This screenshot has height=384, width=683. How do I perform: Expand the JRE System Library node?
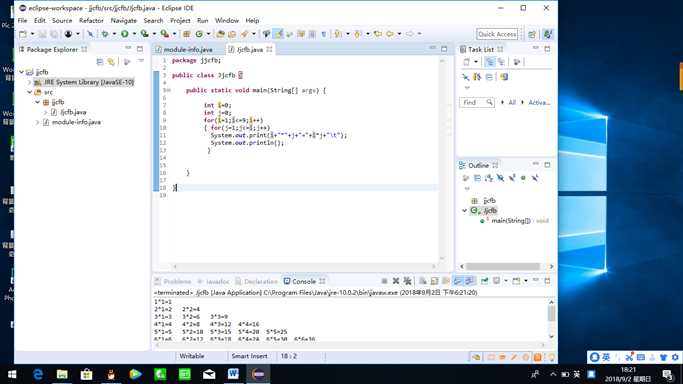(x=30, y=82)
